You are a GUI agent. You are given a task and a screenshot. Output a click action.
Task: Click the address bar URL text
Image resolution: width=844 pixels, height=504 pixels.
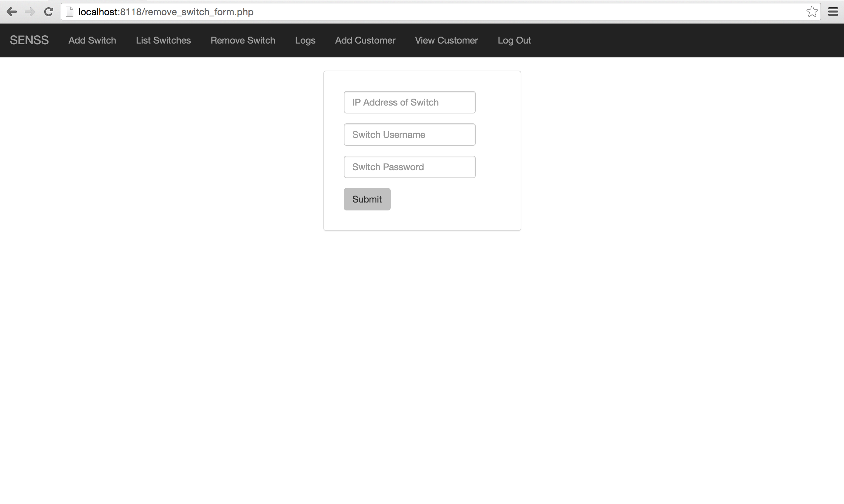pyautogui.click(x=166, y=12)
